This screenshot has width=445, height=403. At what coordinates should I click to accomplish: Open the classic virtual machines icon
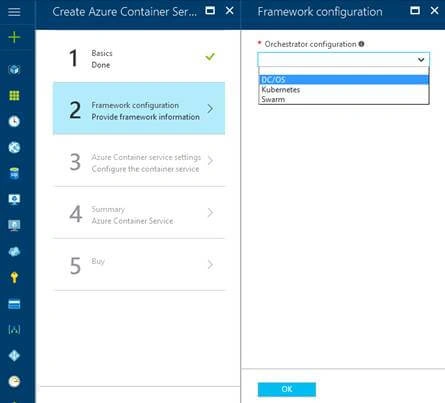pos(14,225)
